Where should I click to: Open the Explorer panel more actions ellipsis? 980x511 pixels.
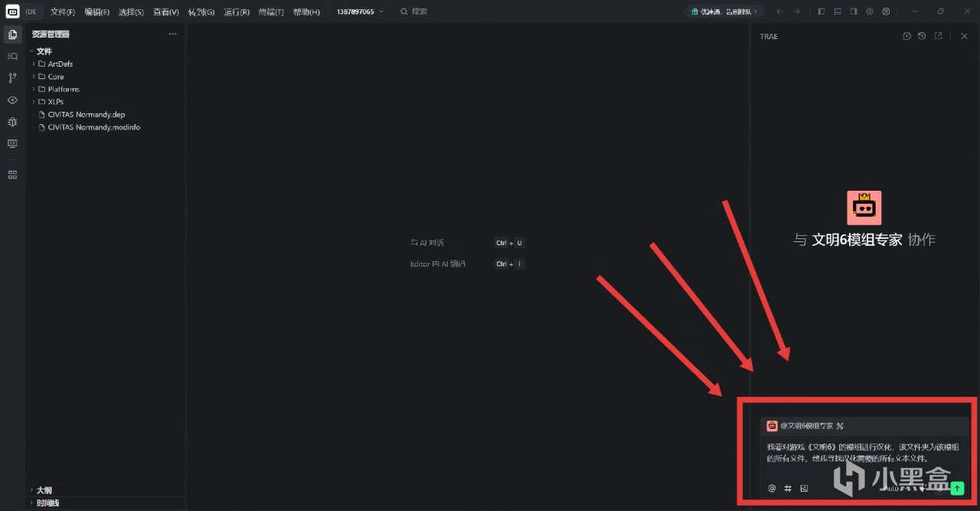pyautogui.click(x=172, y=34)
